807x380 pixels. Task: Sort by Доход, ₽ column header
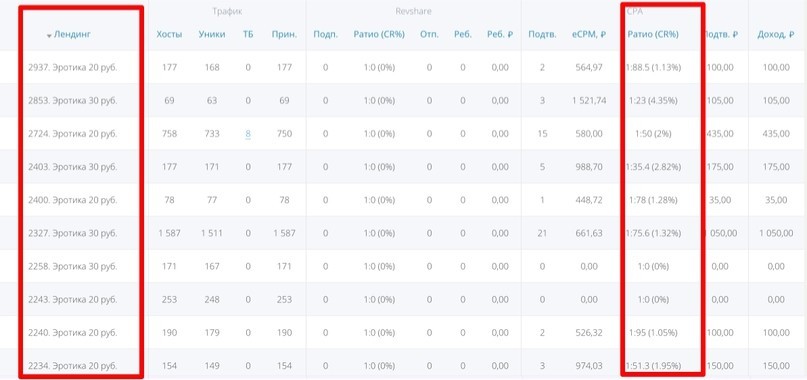click(x=773, y=35)
